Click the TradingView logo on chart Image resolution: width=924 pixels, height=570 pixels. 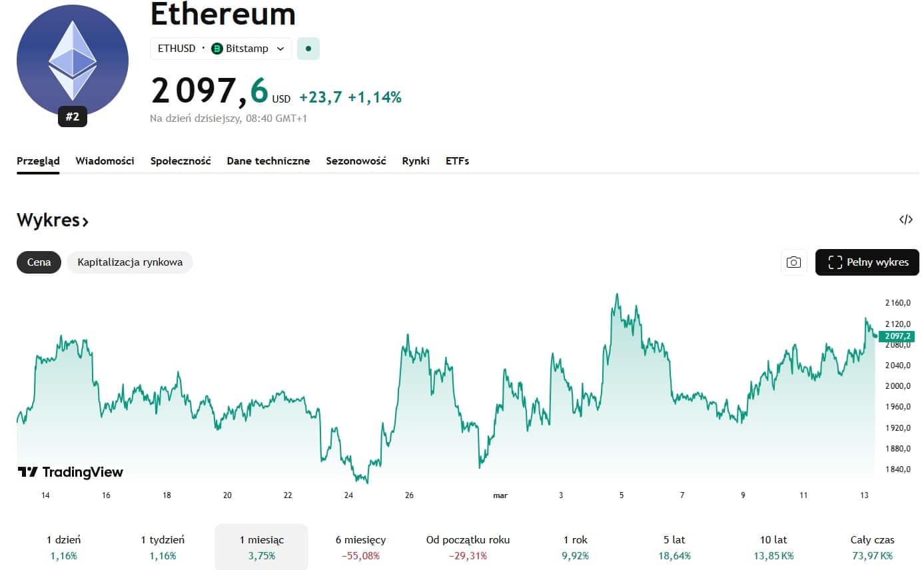click(x=71, y=472)
